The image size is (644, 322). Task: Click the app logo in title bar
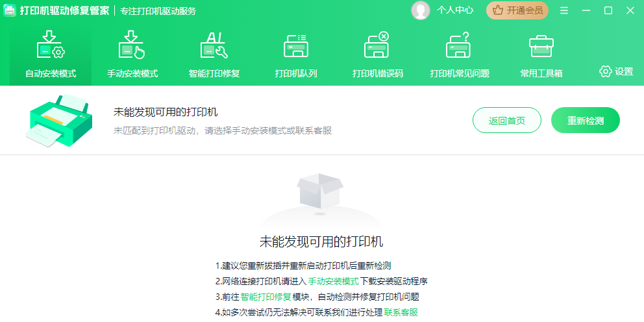(10, 10)
